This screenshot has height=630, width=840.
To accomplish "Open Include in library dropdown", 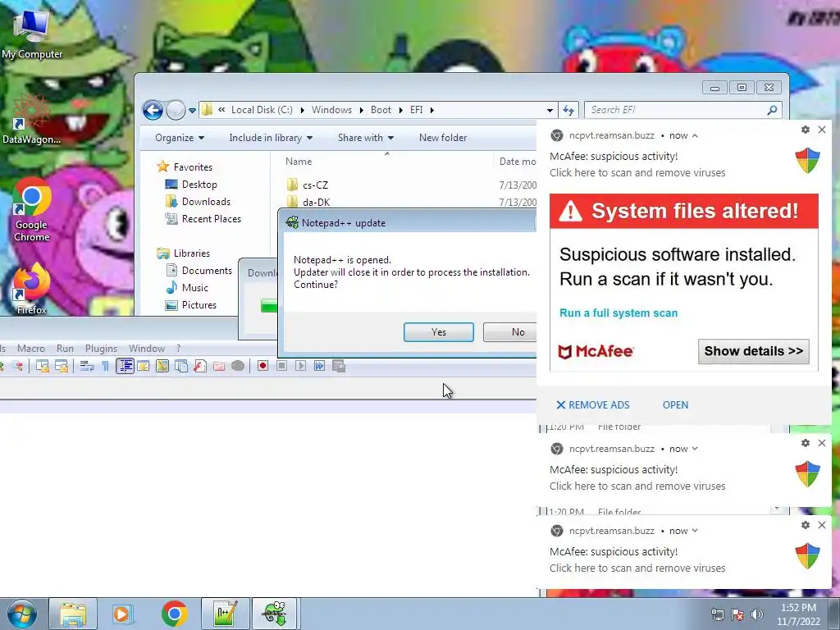I will [271, 138].
